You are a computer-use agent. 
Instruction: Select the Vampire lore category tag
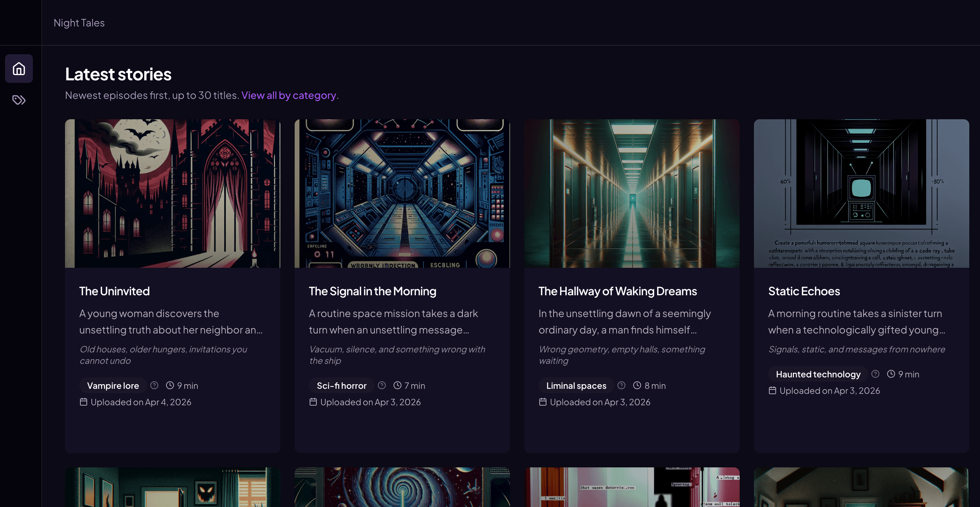(113, 385)
